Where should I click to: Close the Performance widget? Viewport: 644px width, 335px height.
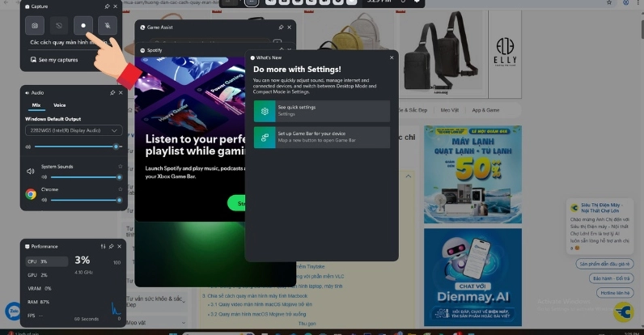[x=120, y=246]
